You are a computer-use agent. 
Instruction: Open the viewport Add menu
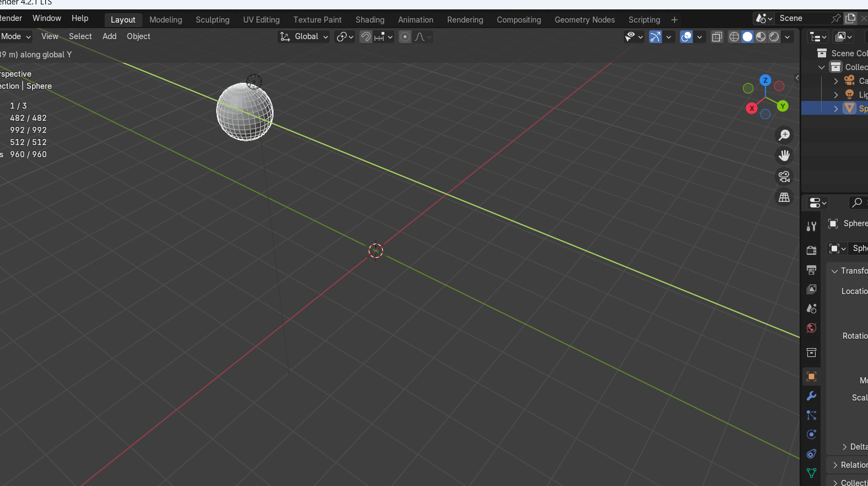[110, 36]
